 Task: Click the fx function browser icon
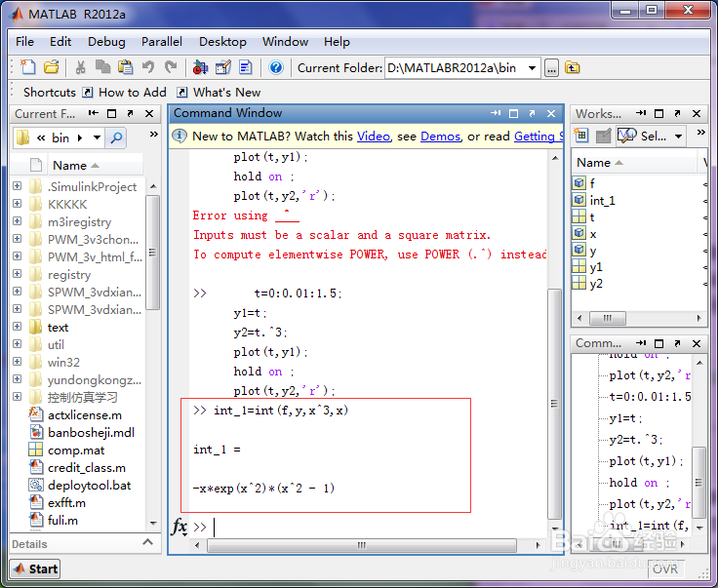click(179, 527)
